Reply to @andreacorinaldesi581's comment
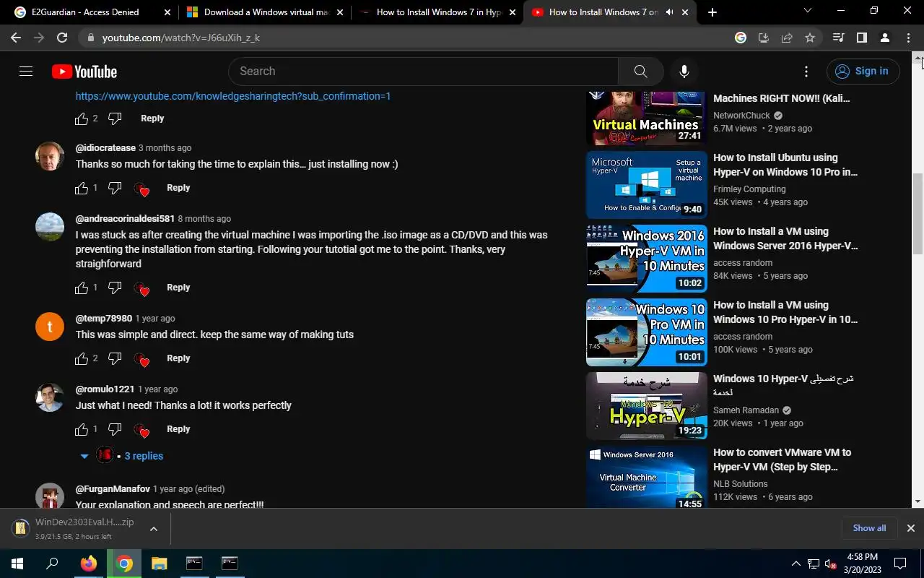Screen dimensions: 924x578 178,288
